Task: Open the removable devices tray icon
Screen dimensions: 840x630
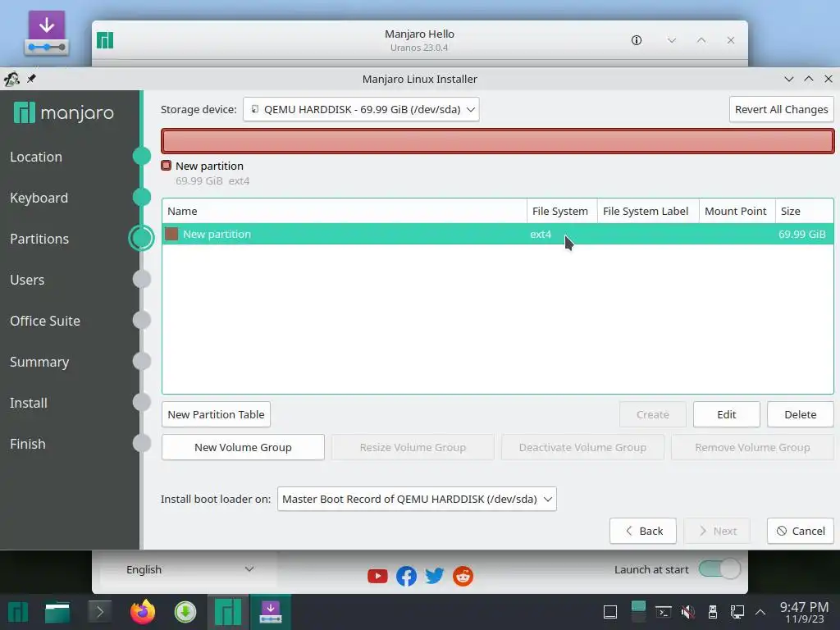Action: pyautogui.click(x=713, y=612)
